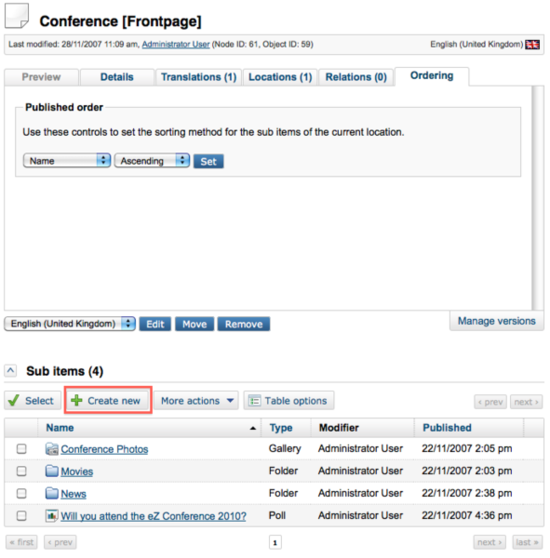Screen dimensions: 550x558
Task: Expand the More actions menu
Action: pos(196,401)
